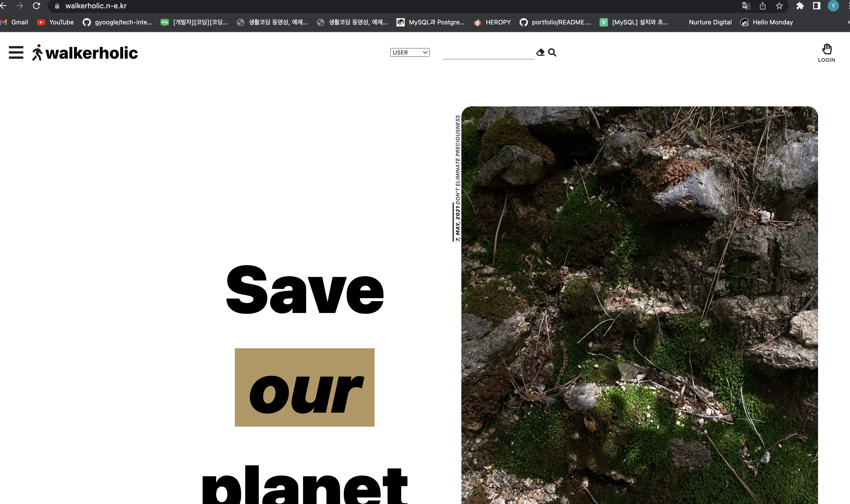Open the [개발자][코딩] blog bookmark

(x=194, y=22)
